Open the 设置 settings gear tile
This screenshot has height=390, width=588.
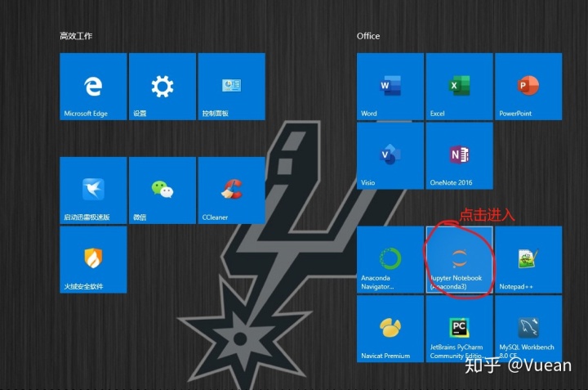[163, 87]
